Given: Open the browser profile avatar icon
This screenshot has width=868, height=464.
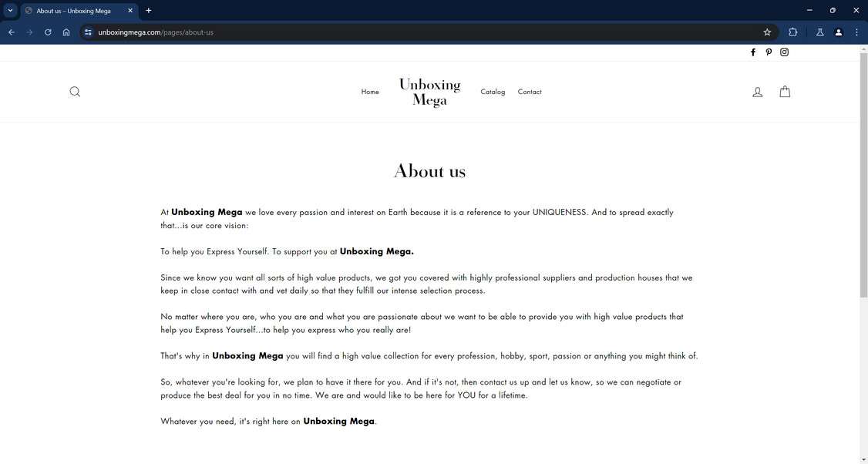Looking at the screenshot, I should pyautogui.click(x=838, y=32).
